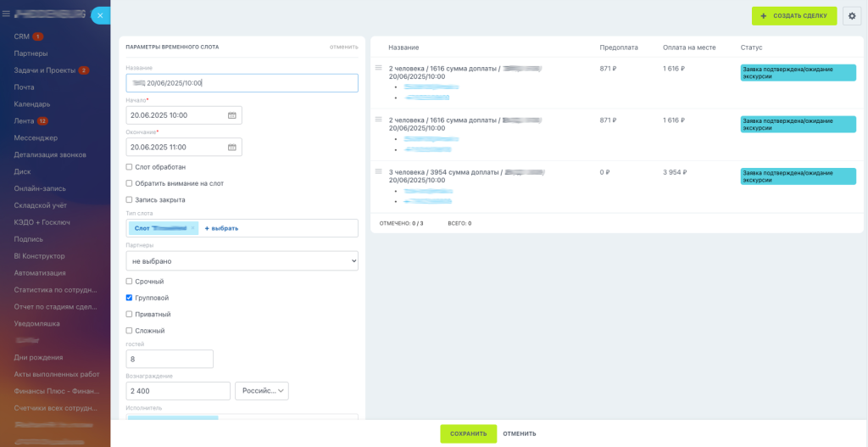Click teal status label of first deal
This screenshot has width=868, height=447.
[798, 73]
